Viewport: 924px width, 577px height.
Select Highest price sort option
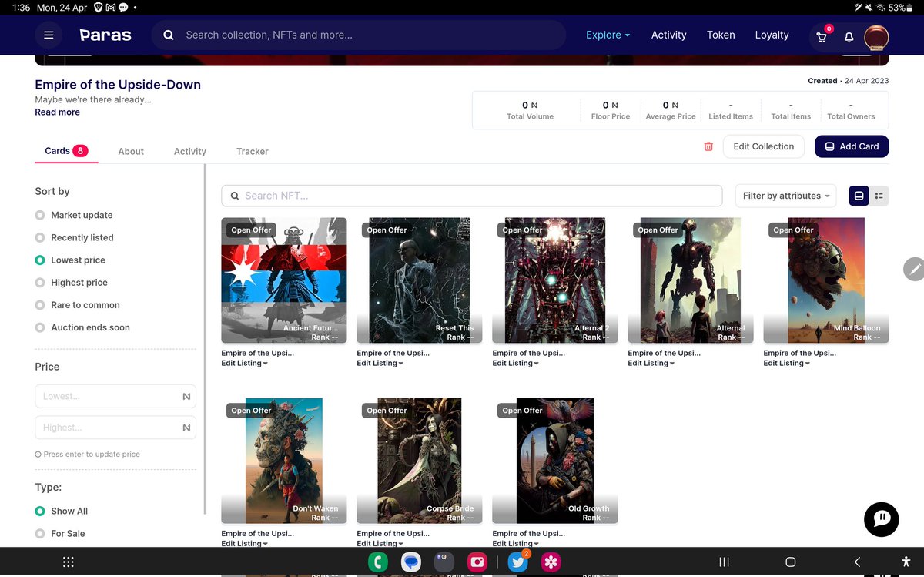(71, 283)
